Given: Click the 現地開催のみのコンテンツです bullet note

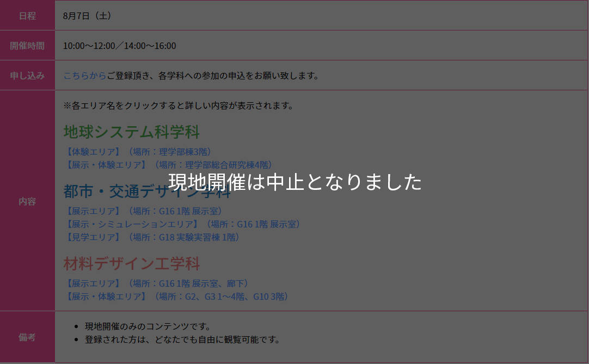Looking at the screenshot, I should [x=148, y=326].
